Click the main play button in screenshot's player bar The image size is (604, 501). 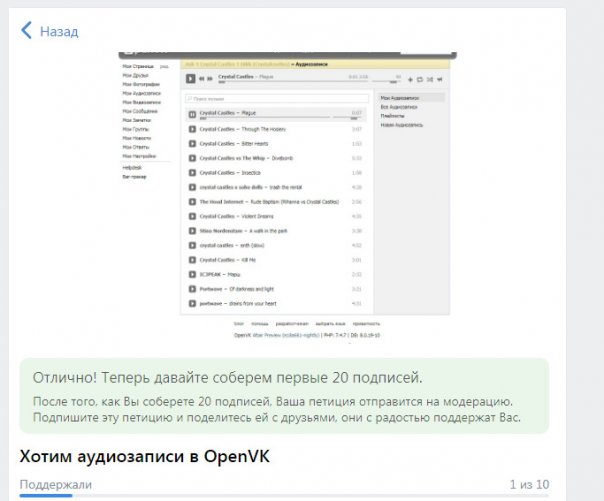191,79
